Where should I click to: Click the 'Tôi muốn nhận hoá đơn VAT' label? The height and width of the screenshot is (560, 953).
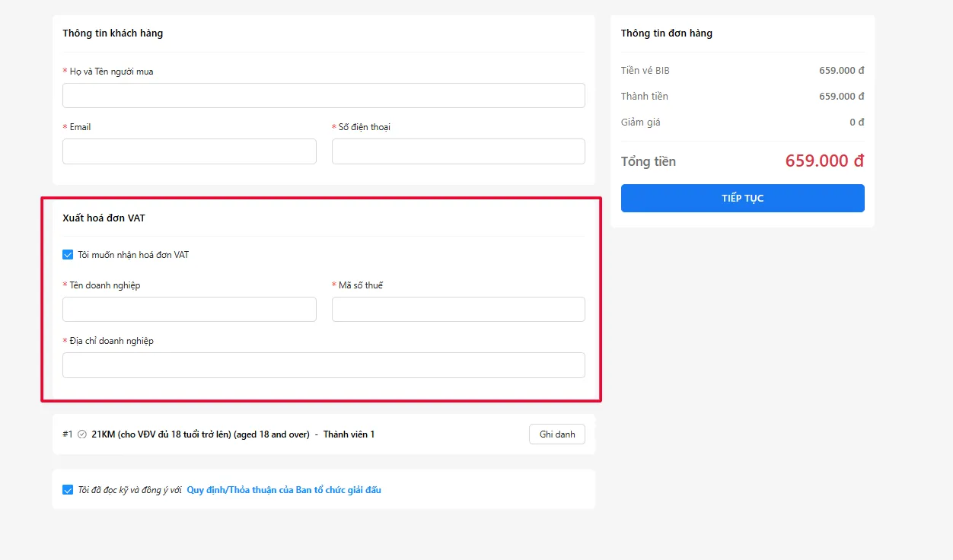click(x=133, y=255)
